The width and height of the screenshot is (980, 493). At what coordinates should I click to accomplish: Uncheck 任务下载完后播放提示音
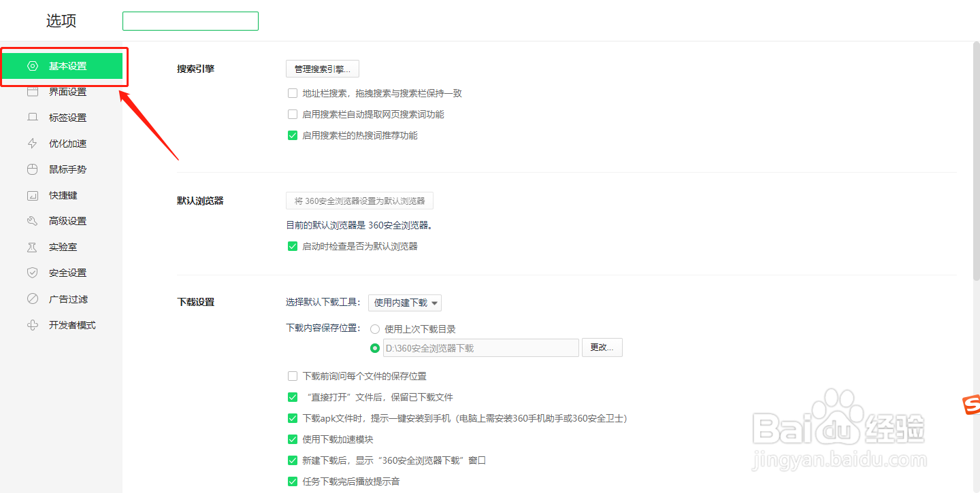[293, 481]
